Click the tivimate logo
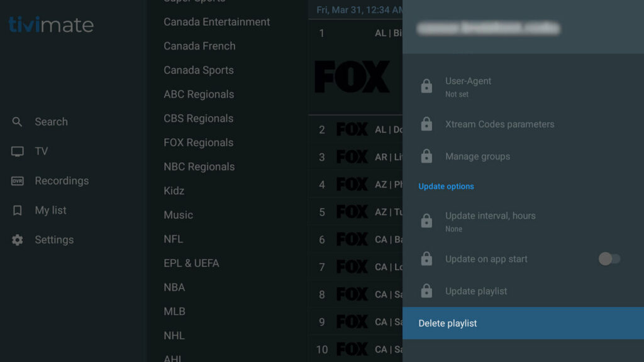This screenshot has height=362, width=644. [51, 25]
